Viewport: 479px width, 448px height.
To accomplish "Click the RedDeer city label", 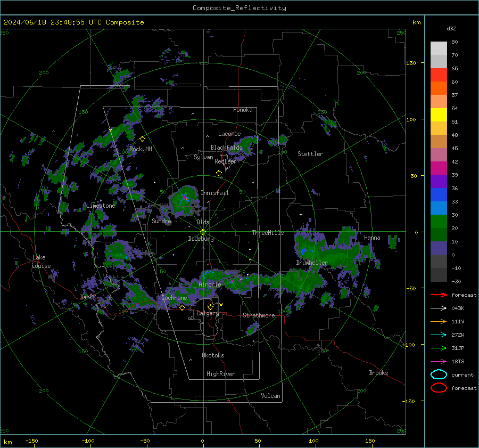I will click(x=226, y=161).
